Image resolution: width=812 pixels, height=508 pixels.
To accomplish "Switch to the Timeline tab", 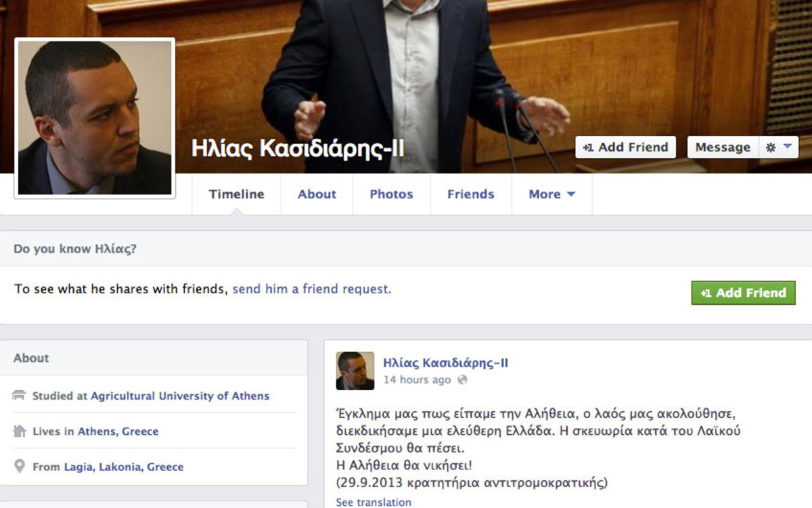I will click(x=236, y=194).
